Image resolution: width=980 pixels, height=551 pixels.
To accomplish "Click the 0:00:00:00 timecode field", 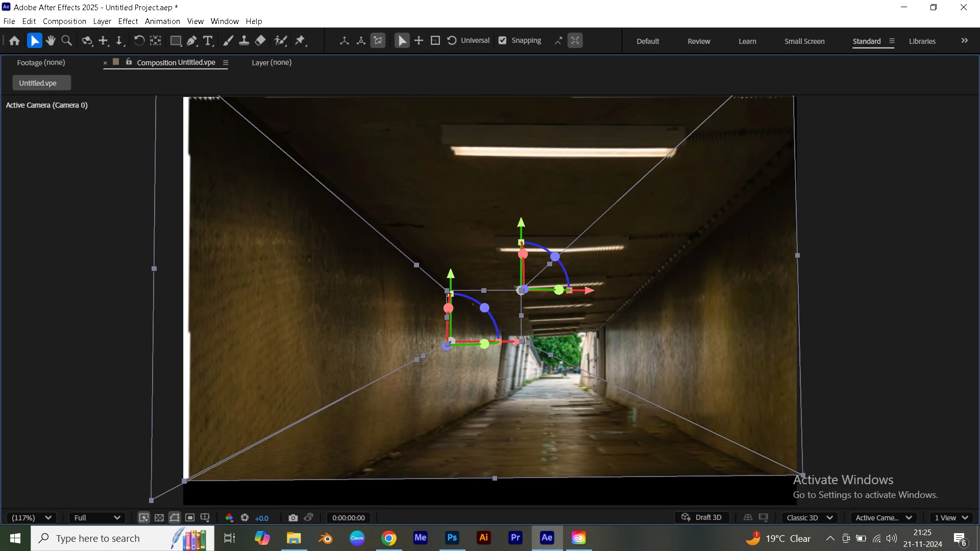I will 349,518.
